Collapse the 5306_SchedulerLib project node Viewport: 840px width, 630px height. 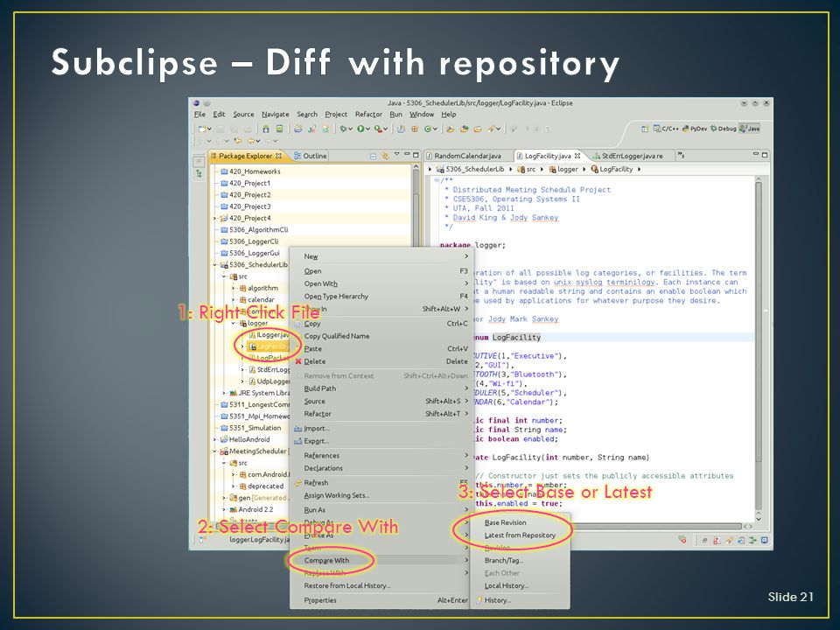click(215, 265)
